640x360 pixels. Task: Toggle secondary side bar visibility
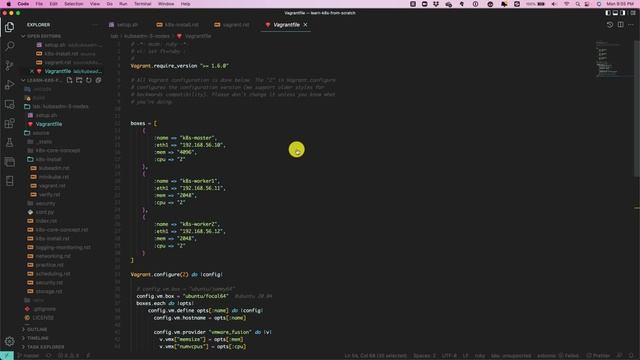pyautogui.click(x=622, y=13)
